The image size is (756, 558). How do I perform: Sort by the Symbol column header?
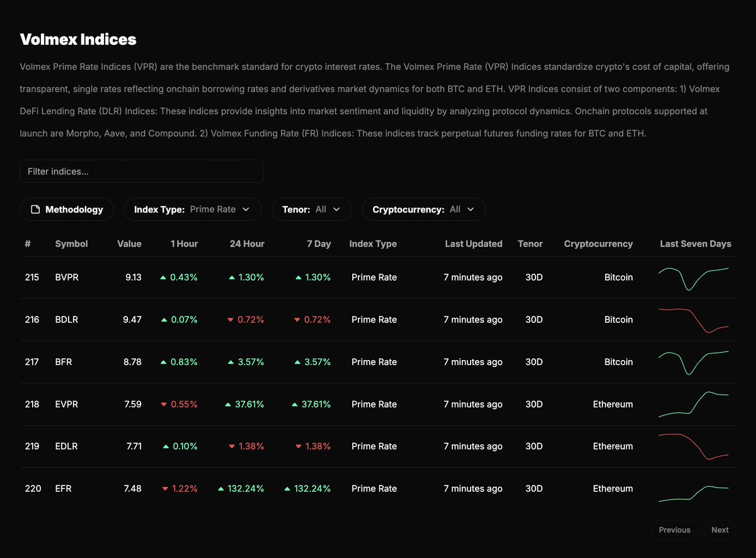point(71,243)
